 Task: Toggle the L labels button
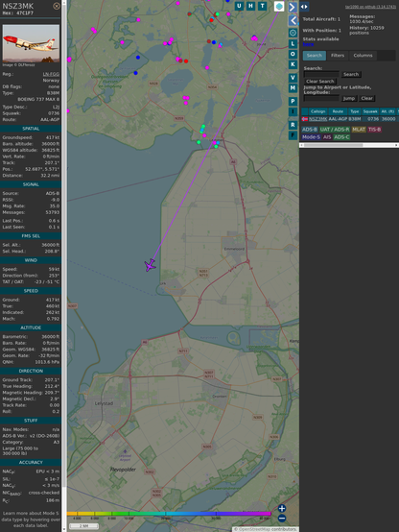coord(293,44)
